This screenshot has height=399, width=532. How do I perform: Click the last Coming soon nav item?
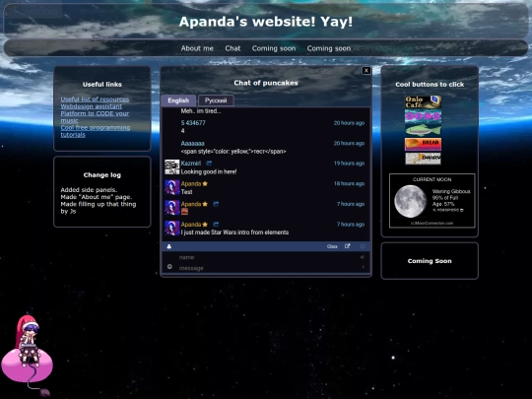coord(329,48)
